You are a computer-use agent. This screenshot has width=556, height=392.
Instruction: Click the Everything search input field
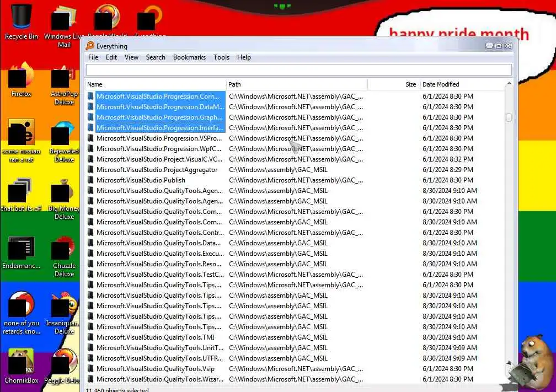point(298,69)
